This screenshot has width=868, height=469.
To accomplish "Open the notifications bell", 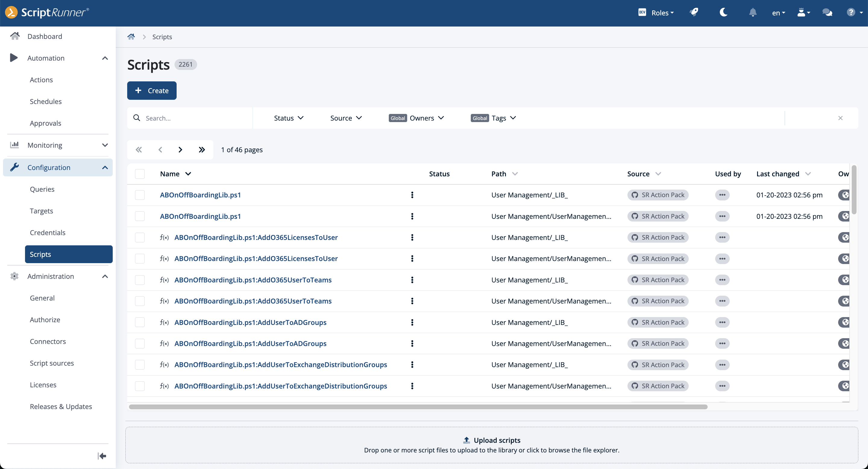I will pos(753,12).
